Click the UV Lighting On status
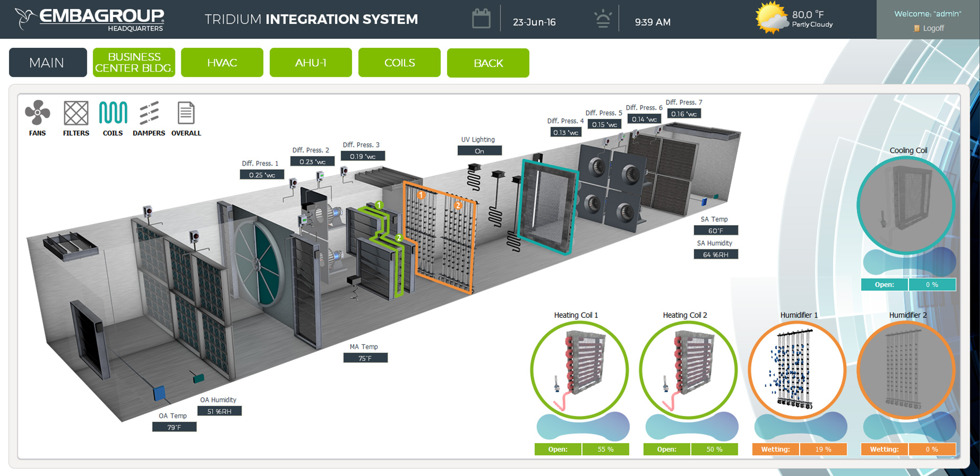 coord(479,151)
